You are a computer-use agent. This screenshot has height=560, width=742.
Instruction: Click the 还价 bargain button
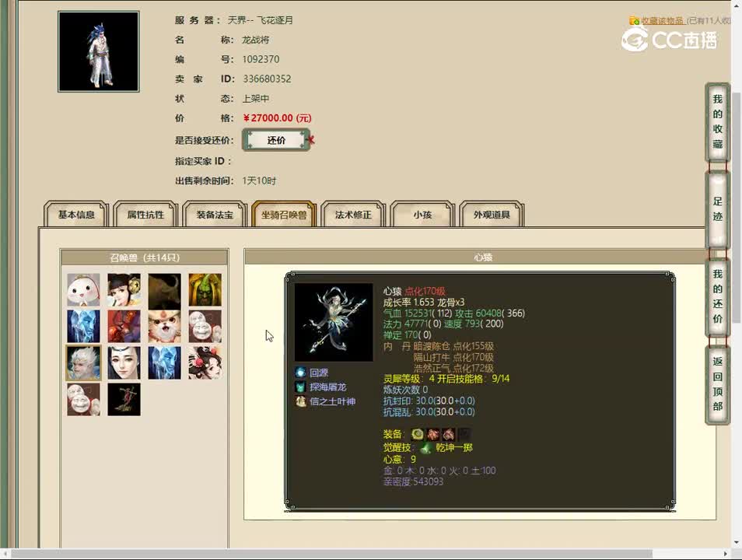coord(276,140)
